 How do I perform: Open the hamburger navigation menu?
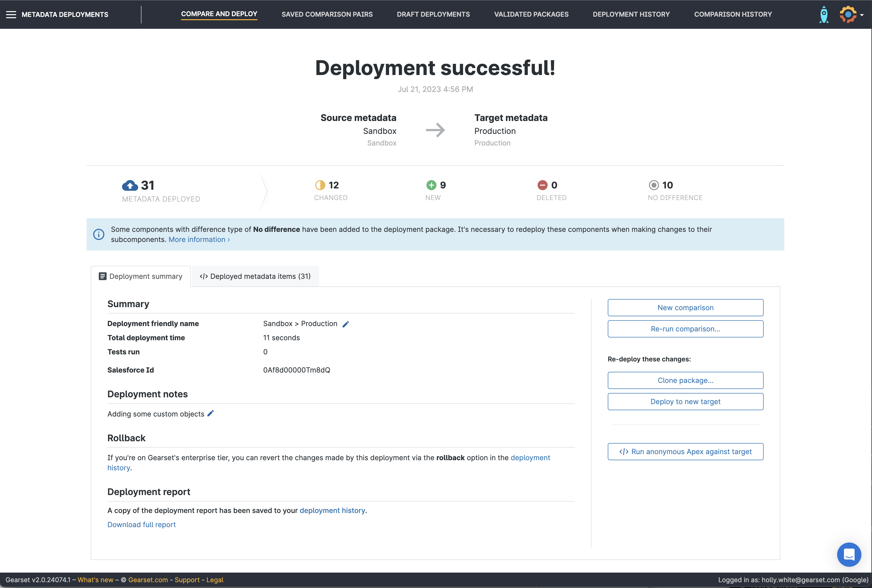pyautogui.click(x=11, y=15)
